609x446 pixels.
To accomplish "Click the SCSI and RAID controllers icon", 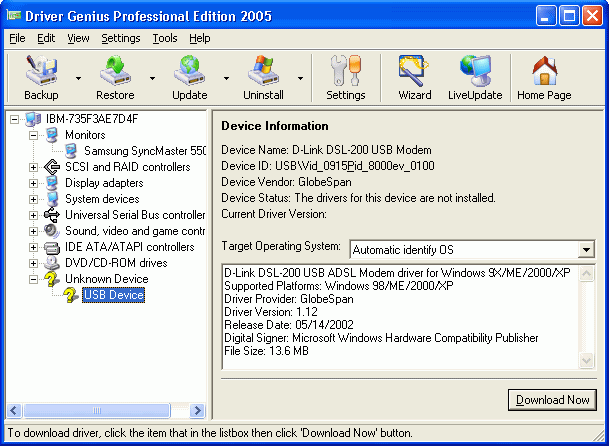I will click(x=52, y=167).
